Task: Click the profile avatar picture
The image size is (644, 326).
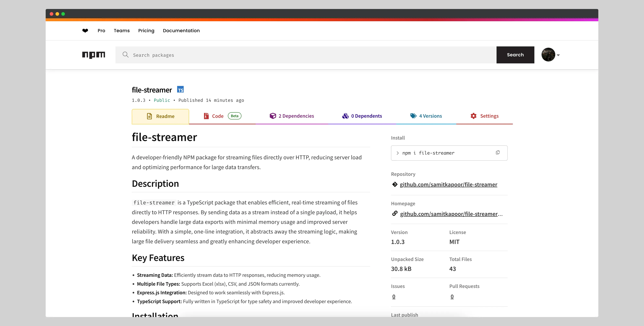Action: pyautogui.click(x=548, y=55)
